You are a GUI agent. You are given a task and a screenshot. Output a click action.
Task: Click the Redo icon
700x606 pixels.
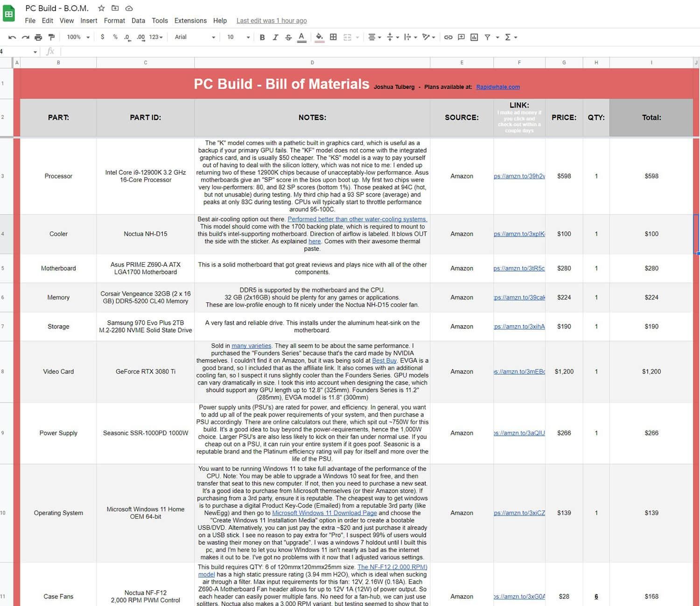pos(25,37)
